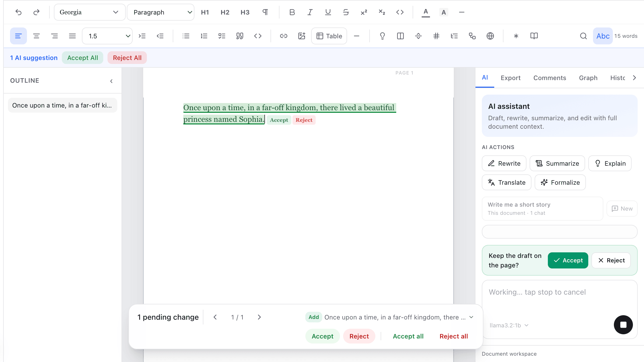
Task: Click the lightbulb callout icon
Action: click(382, 36)
